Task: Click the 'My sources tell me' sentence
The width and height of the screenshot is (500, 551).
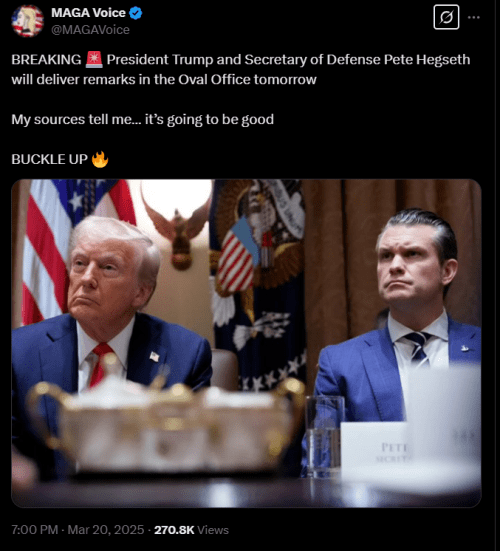Action: click(143, 120)
